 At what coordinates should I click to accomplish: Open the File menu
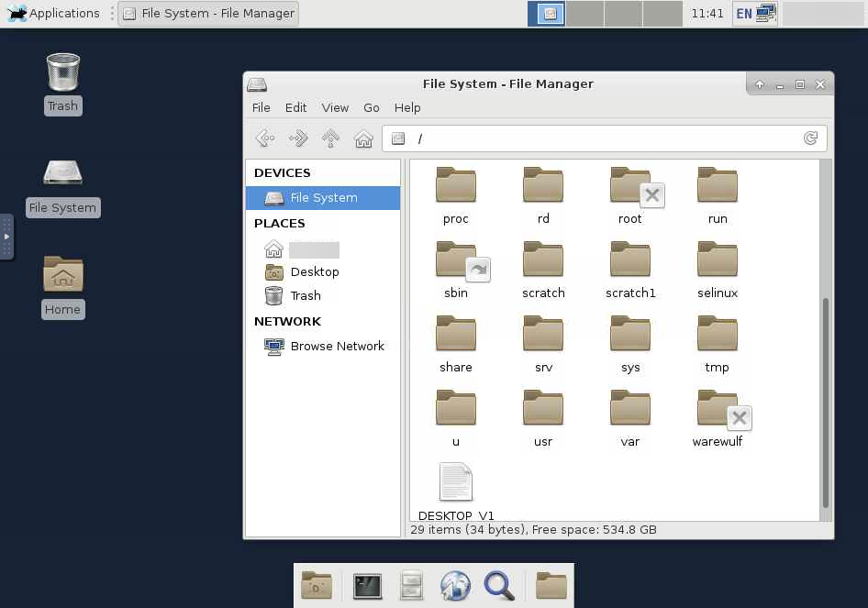point(262,107)
